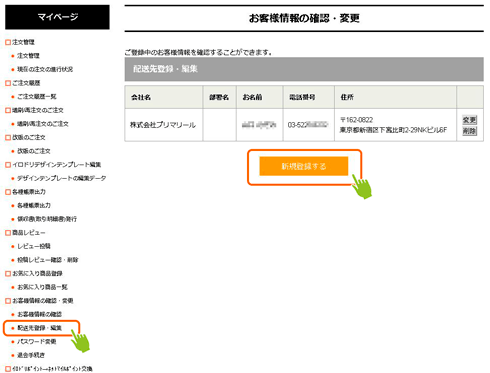
Task: Click the orange 新規登録する button
Action: [x=304, y=166]
